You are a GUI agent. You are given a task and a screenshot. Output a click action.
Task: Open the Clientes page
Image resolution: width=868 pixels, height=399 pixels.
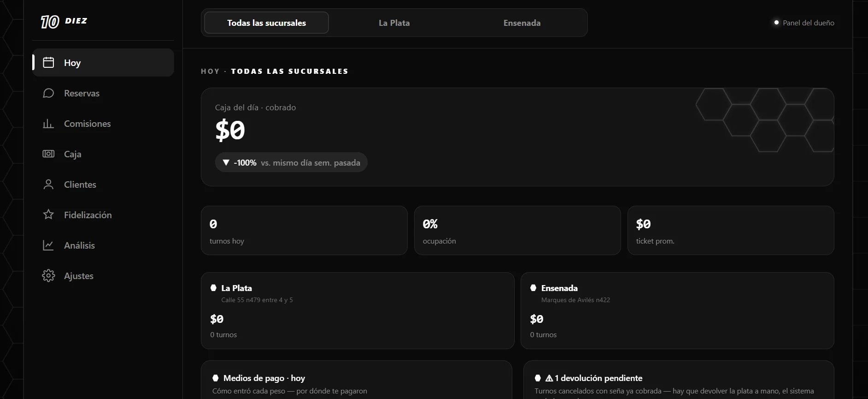pyautogui.click(x=103, y=185)
